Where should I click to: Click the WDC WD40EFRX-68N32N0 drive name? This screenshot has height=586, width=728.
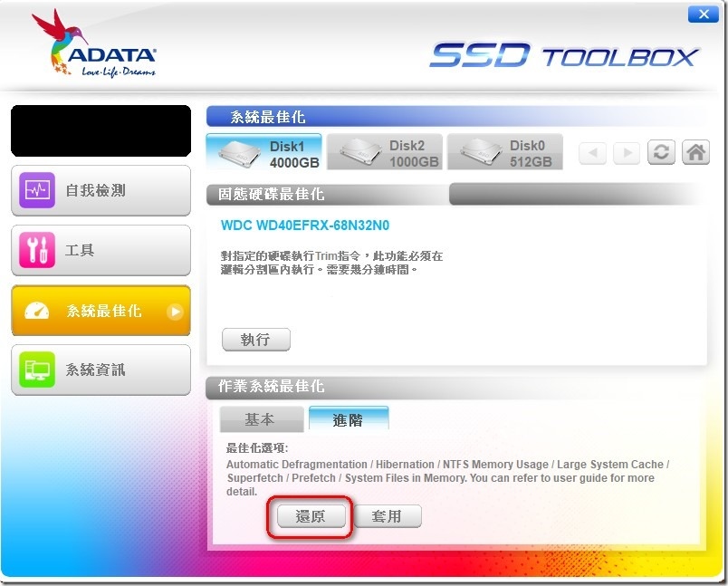(x=305, y=226)
